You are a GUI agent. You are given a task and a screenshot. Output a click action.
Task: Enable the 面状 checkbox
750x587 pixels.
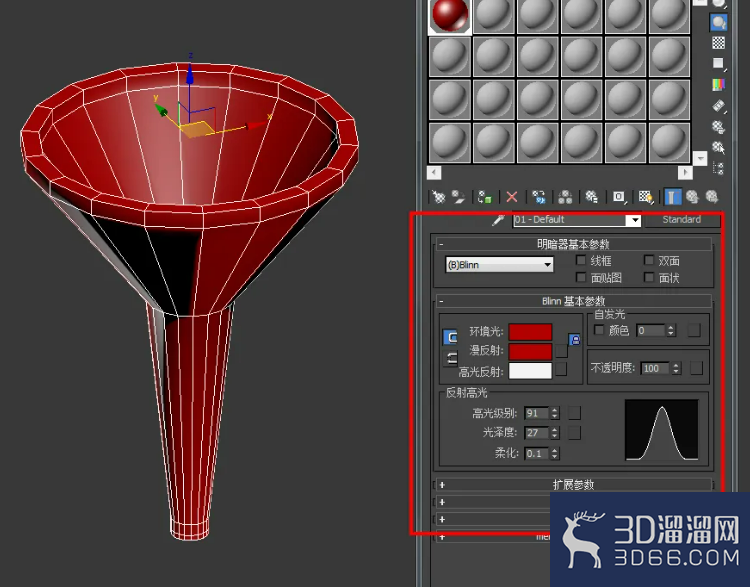(x=649, y=277)
